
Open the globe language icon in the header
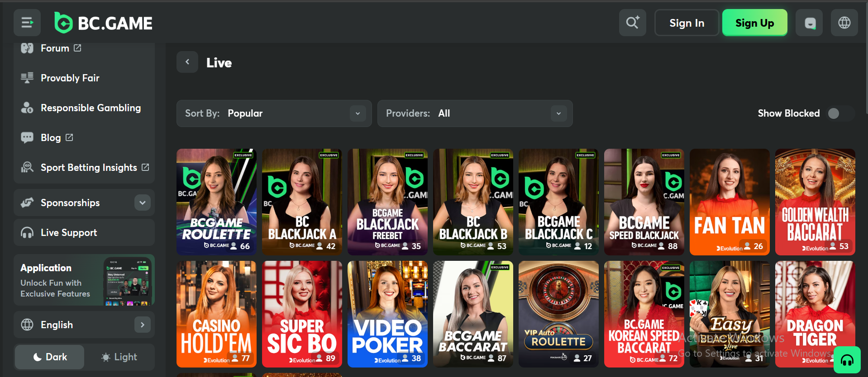[x=844, y=23]
